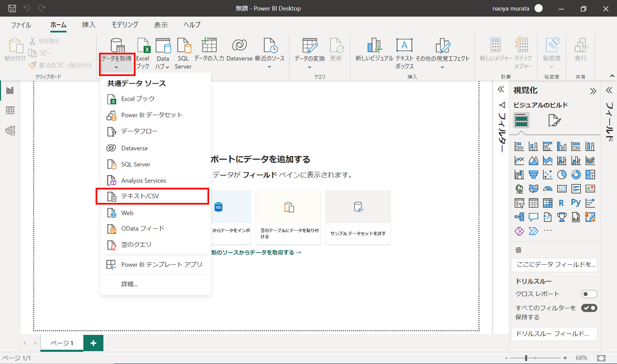The width and height of the screenshot is (617, 364).
Task: Select Web from the data source menu
Action: pos(155,213)
